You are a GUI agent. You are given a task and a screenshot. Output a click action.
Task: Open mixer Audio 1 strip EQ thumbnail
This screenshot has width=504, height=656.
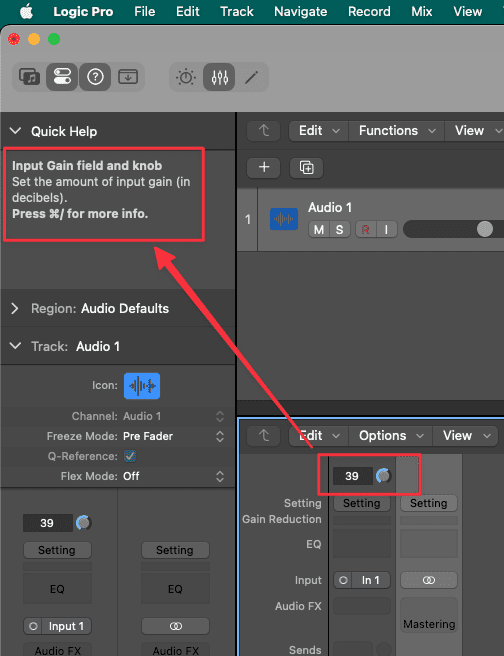[362, 544]
